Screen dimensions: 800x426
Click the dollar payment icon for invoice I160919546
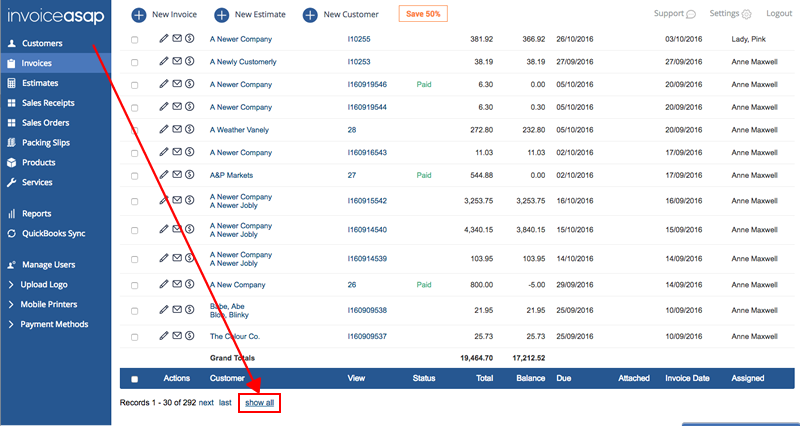[189, 84]
